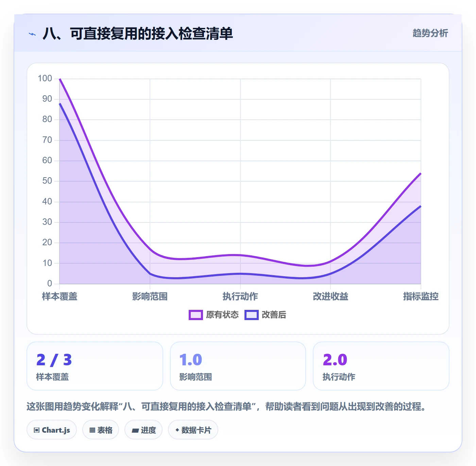Click the 0 y-axis tick label
This screenshot has height=466, width=476.
50,284
